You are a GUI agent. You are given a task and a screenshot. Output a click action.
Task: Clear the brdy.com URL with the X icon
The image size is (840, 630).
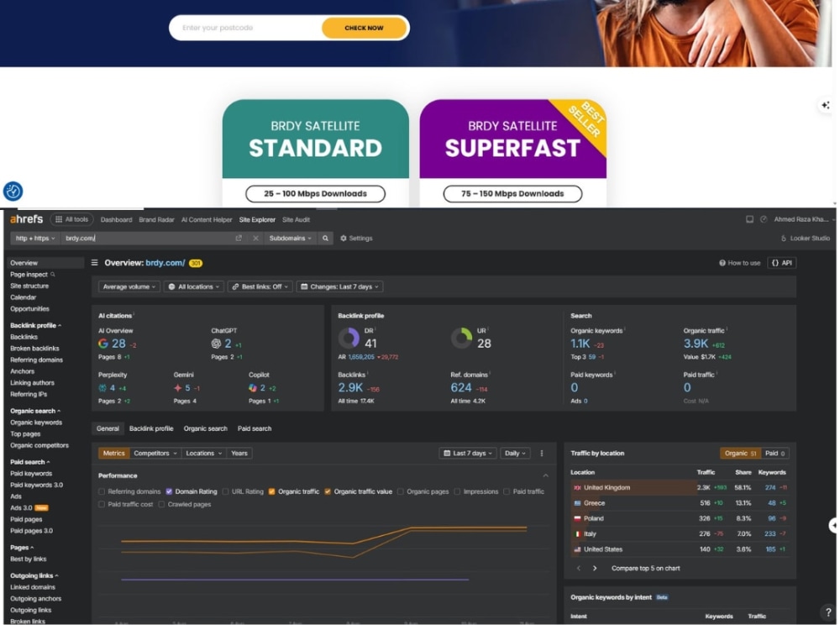pos(255,239)
